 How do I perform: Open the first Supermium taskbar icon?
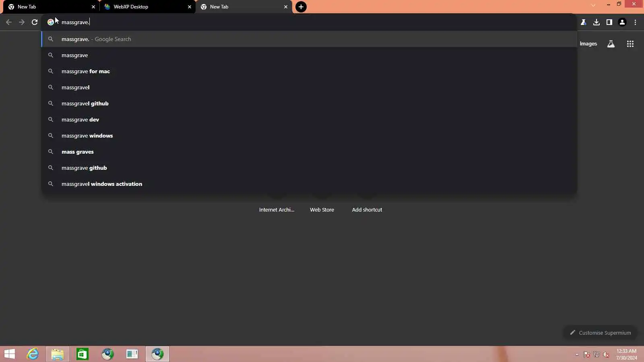[107, 354]
